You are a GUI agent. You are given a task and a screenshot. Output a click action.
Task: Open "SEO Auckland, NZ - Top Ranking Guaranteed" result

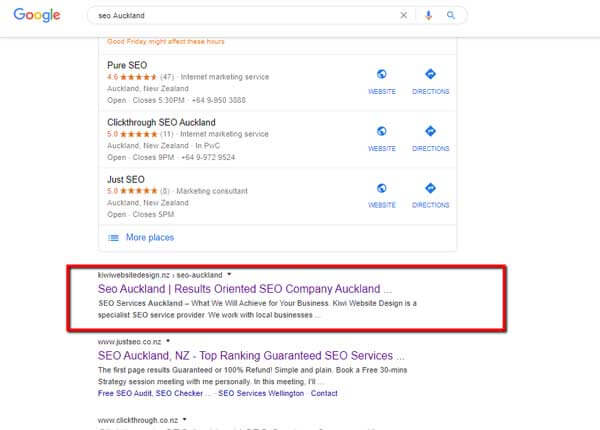251,355
